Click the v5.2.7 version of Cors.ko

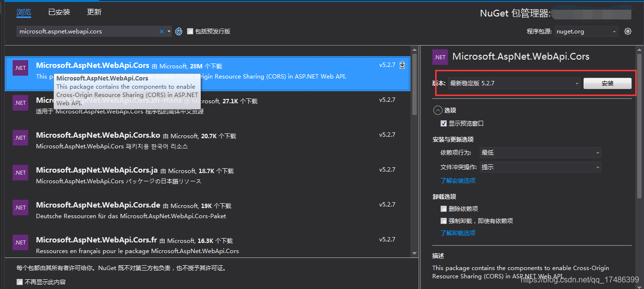pyautogui.click(x=387, y=135)
